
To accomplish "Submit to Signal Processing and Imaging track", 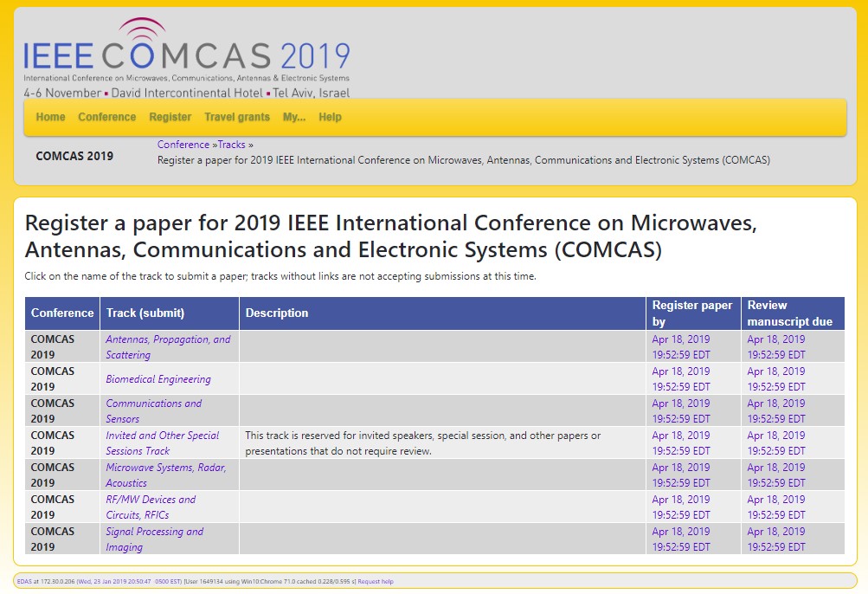I will [154, 539].
